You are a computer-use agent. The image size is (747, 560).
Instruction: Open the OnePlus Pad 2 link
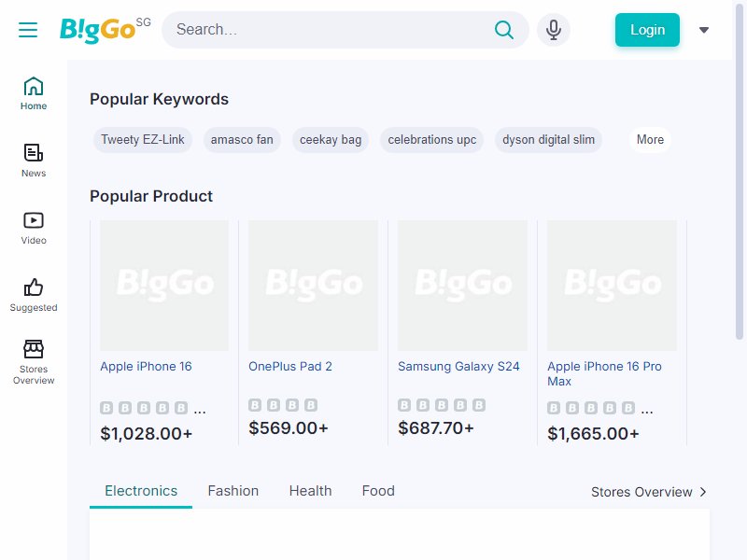[290, 366]
